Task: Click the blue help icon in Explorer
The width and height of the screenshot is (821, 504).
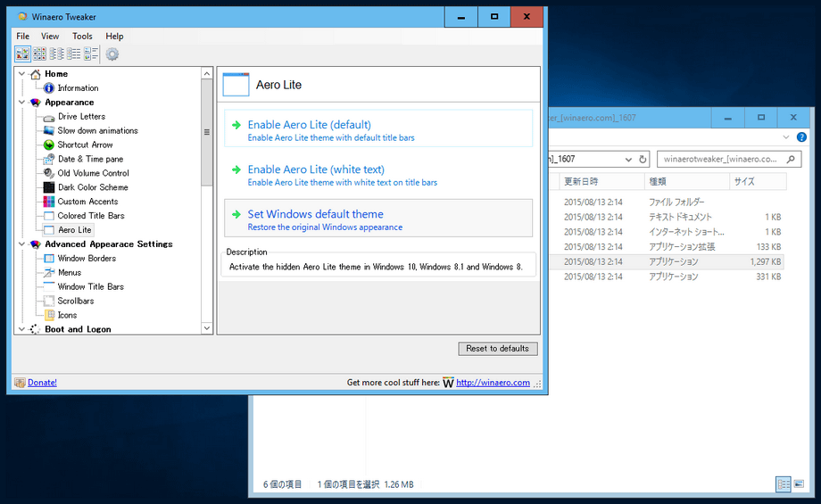Action: pos(801,137)
